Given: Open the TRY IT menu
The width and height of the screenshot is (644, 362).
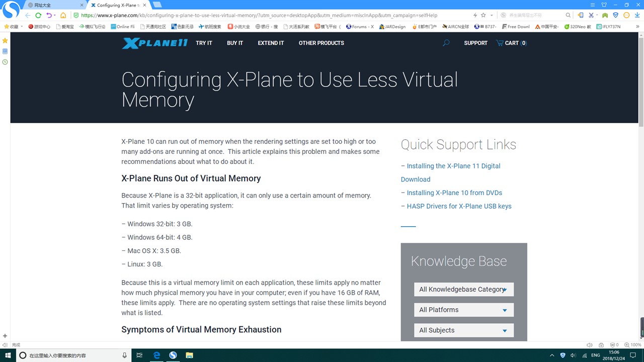Looking at the screenshot, I should (204, 43).
